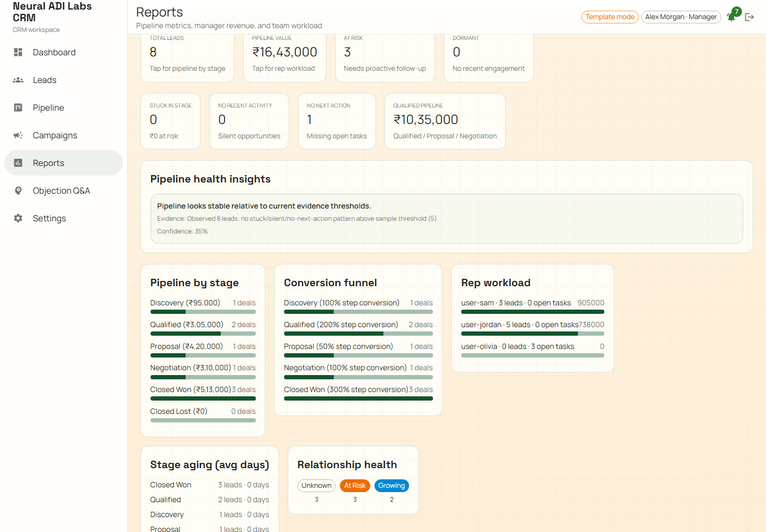Click the 'Confidence: 35%' text
766x532 pixels.
(x=182, y=231)
